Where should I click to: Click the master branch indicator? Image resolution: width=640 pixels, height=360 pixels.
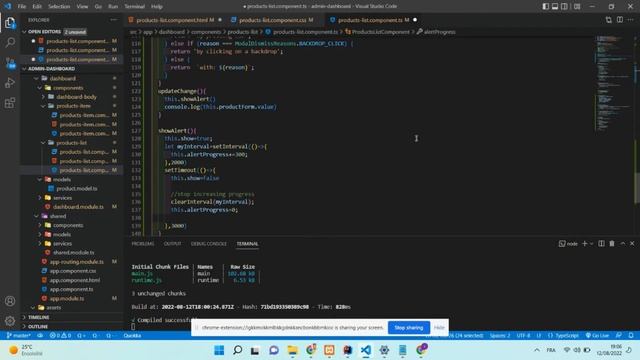click(19, 336)
